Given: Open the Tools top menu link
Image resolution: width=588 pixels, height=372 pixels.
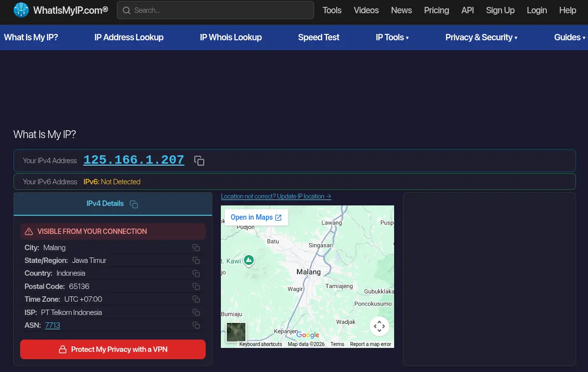Looking at the screenshot, I should [x=332, y=10].
